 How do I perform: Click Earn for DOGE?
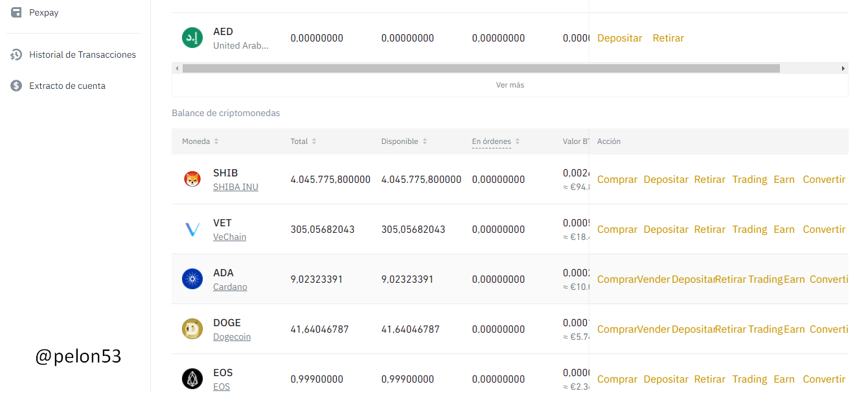click(x=794, y=329)
